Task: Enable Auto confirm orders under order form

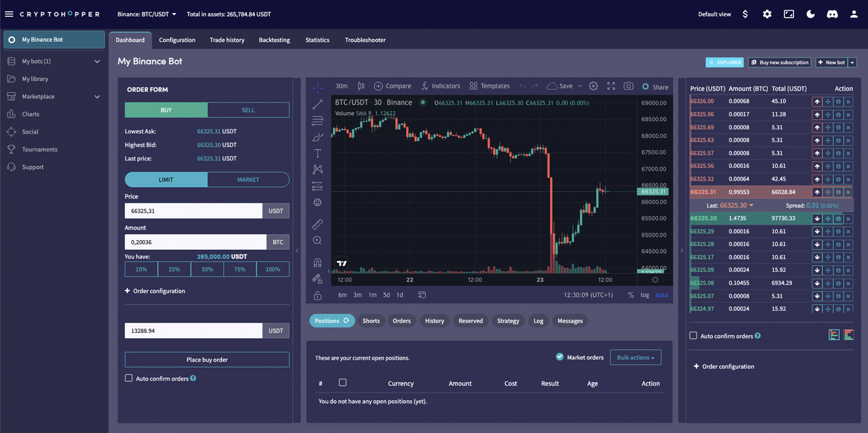Action: [129, 378]
